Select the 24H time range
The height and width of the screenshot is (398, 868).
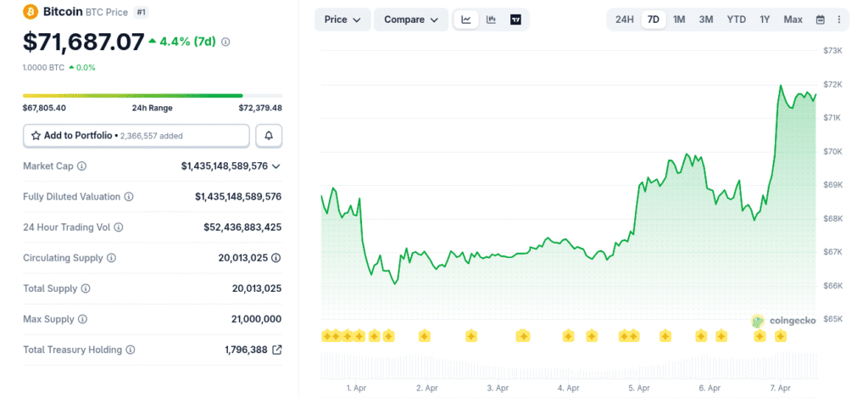click(x=624, y=20)
